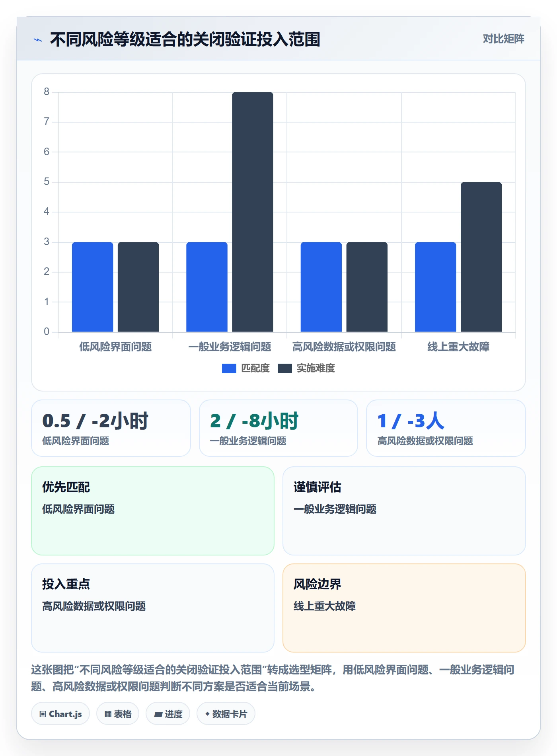Select the 风险边界 orange card

pyautogui.click(x=404, y=608)
